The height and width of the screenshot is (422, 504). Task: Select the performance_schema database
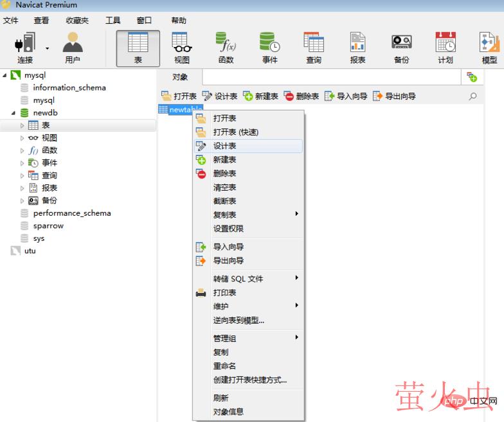(x=72, y=213)
